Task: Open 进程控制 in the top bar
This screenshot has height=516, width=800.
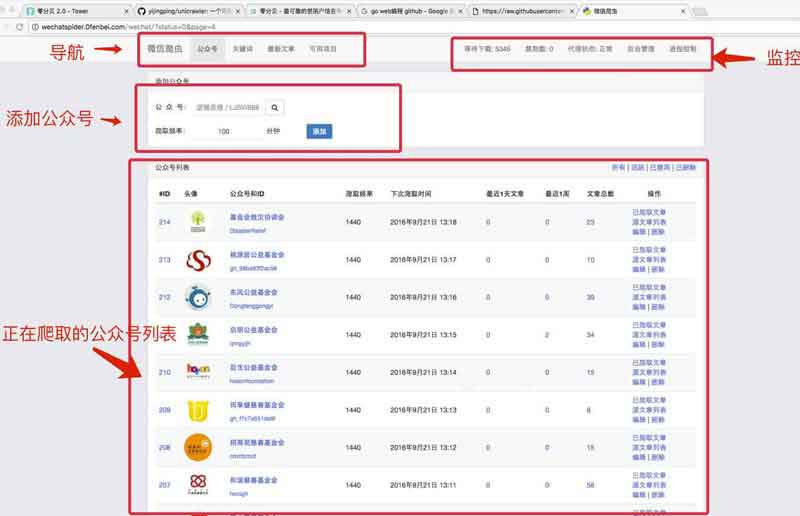Action: (684, 48)
